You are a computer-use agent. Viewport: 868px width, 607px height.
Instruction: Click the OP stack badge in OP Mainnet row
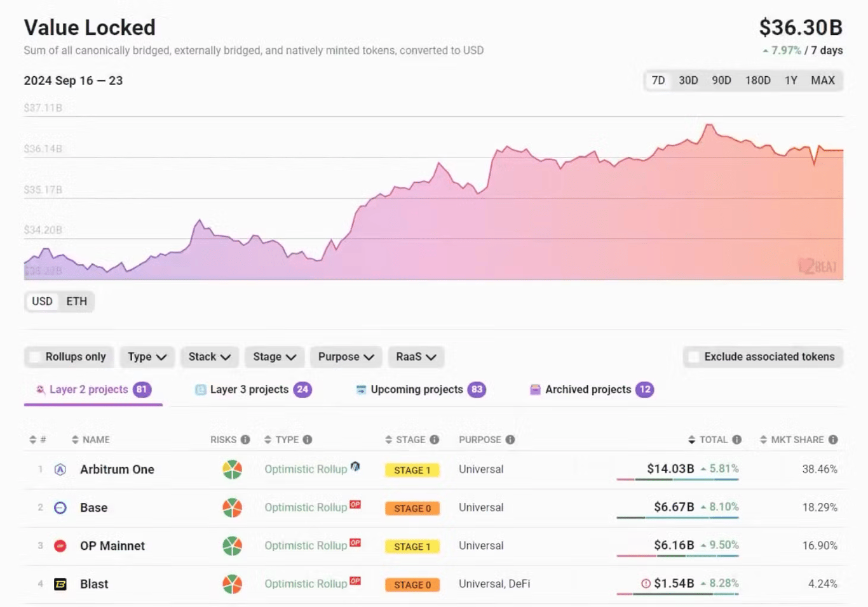click(355, 543)
